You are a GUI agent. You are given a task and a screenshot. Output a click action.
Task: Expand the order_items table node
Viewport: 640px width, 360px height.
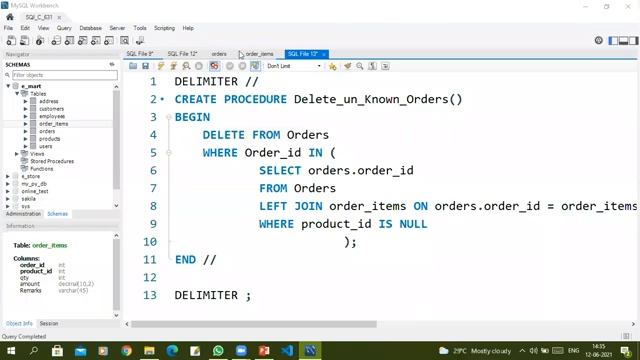click(25, 124)
